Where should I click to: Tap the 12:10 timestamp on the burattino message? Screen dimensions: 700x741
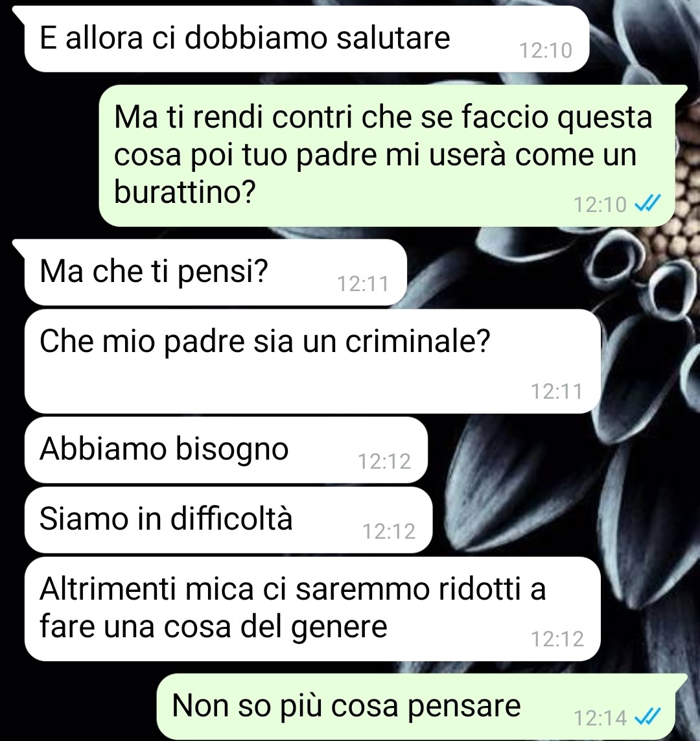pos(600,205)
